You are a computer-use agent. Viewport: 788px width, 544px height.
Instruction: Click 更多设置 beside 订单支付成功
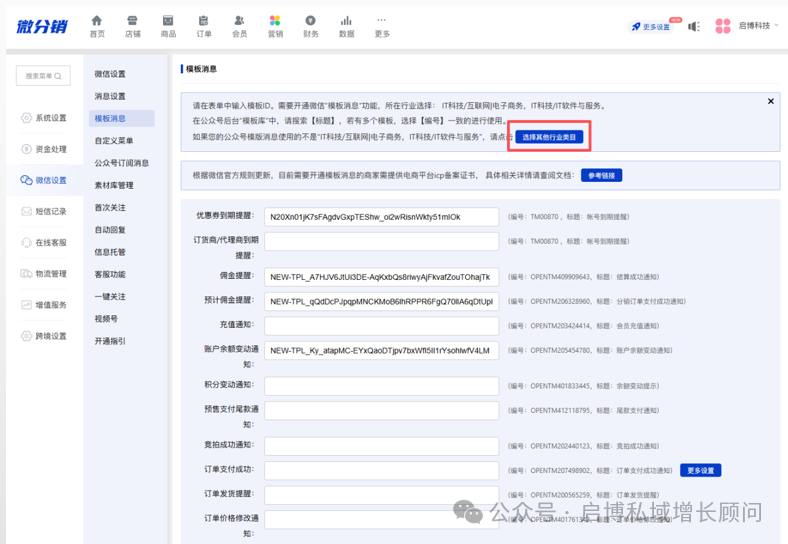tap(701, 471)
